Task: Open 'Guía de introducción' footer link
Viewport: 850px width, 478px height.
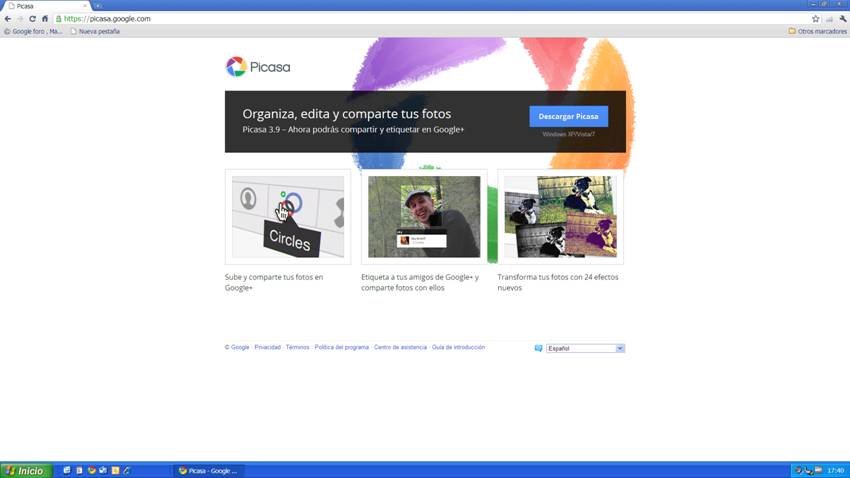Action: click(458, 347)
